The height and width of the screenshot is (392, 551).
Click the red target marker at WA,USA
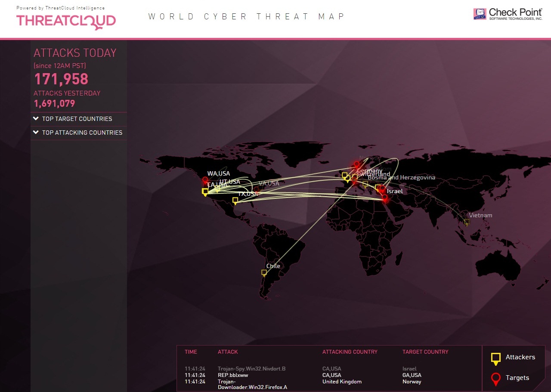[x=205, y=180]
